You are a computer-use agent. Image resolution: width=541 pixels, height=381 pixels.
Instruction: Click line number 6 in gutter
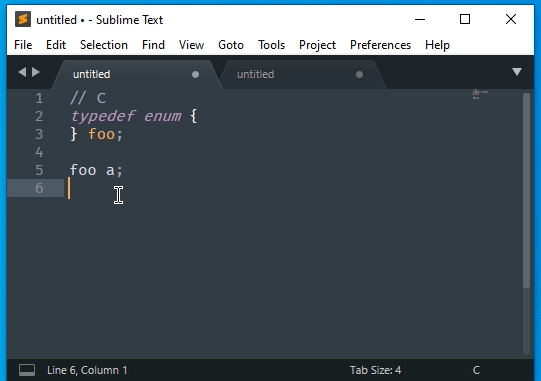39,188
